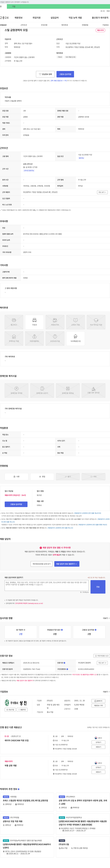Expand 지도 보기 in 인증기관 정보
Screen dimensions: 110x868
(102, 663)
